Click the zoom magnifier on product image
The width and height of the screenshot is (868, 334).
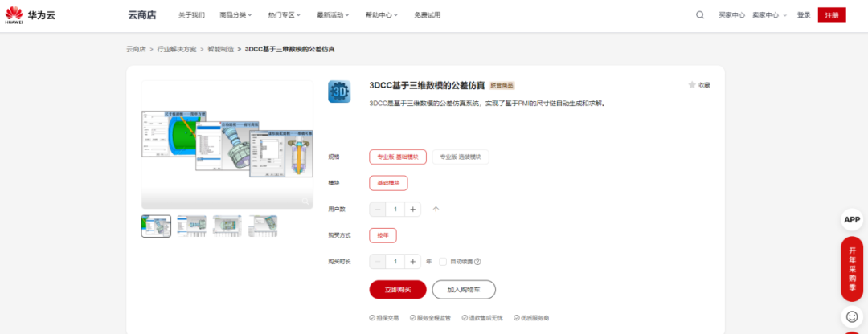(x=305, y=202)
